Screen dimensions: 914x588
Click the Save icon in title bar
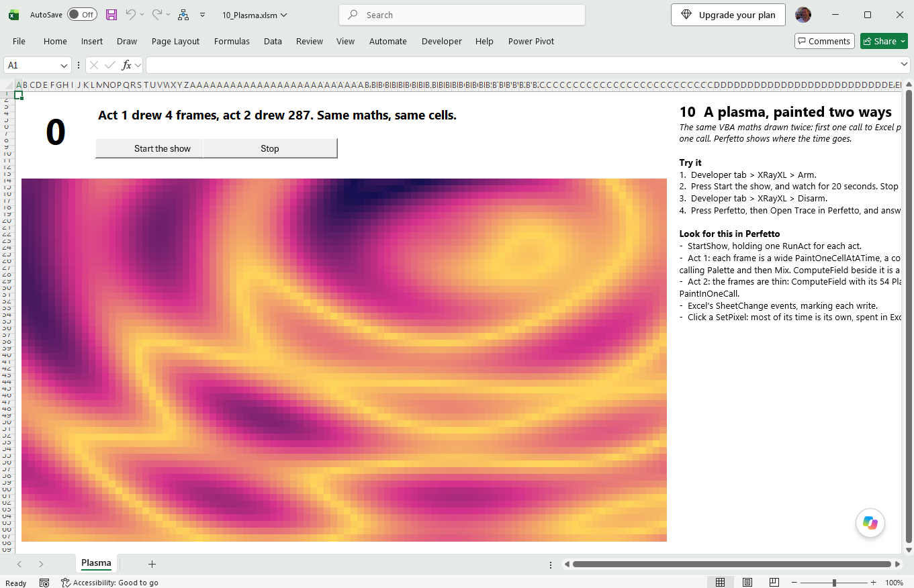[x=111, y=15]
